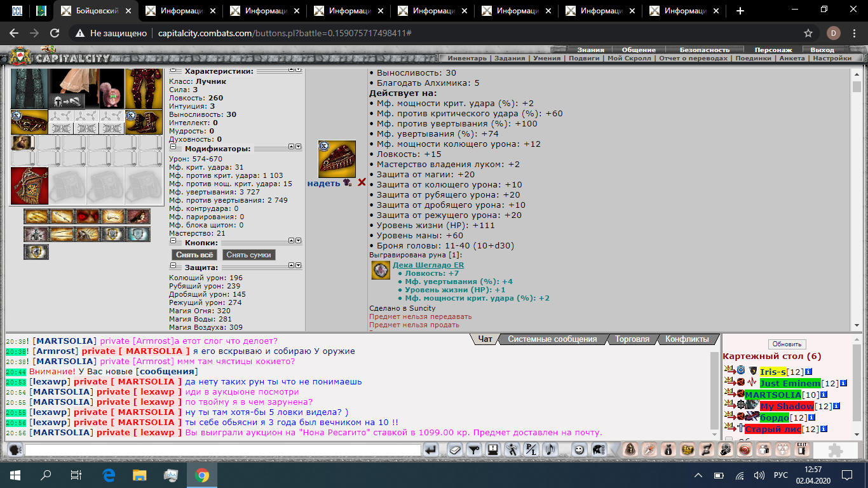Image resolution: width=868 pixels, height=488 pixels.
Task: Open File Explorer from the taskbar
Action: click(x=139, y=475)
